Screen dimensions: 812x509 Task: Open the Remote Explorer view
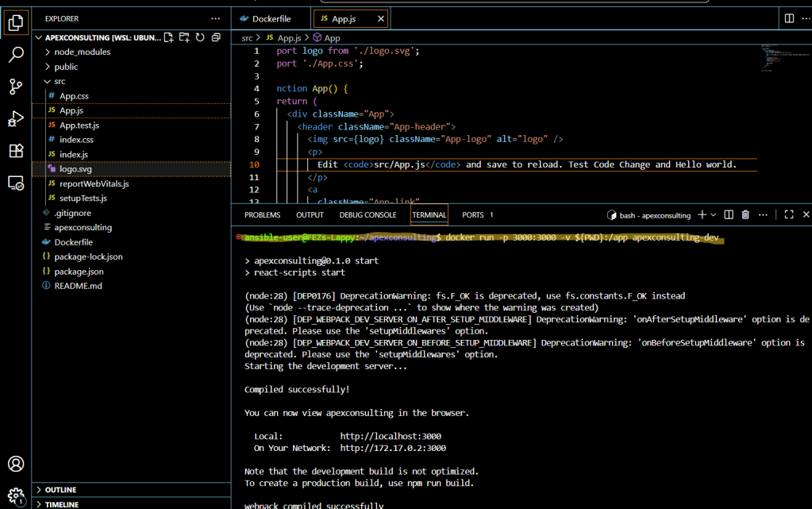(16, 183)
